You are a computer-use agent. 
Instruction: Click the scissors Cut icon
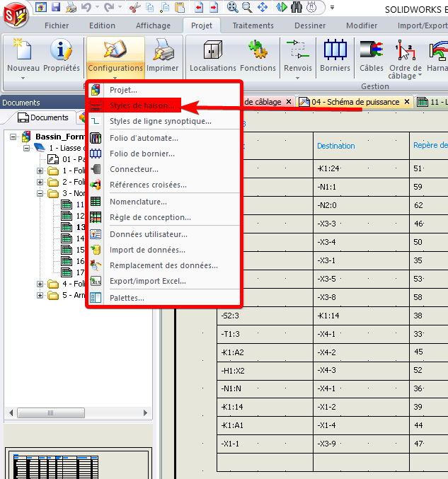coord(134,6)
